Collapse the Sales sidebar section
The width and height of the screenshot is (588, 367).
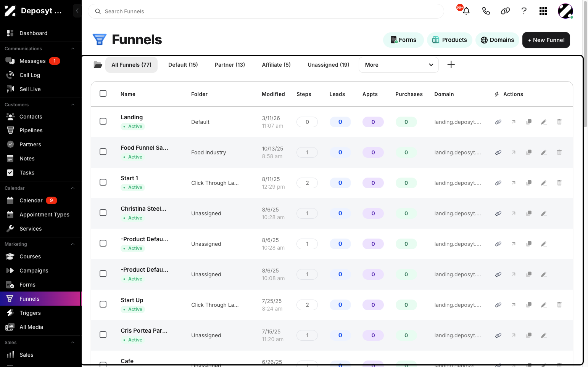point(72,343)
